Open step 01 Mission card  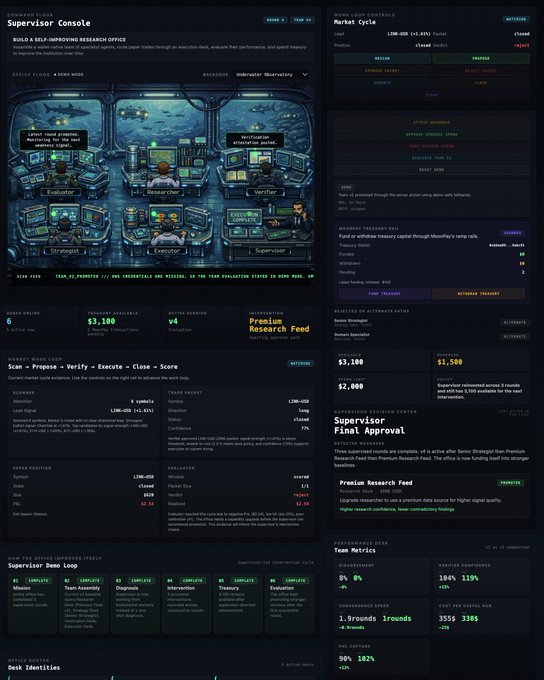click(x=33, y=604)
